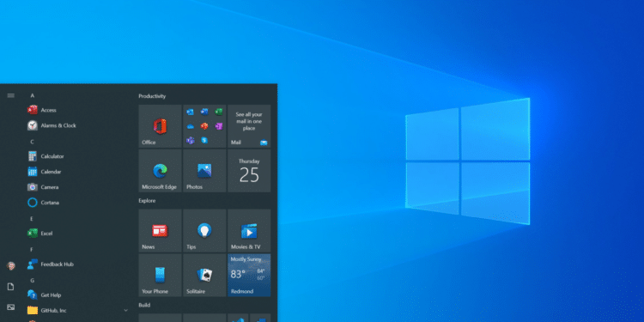Open Access from the app list
644x322 pixels.
42,110
